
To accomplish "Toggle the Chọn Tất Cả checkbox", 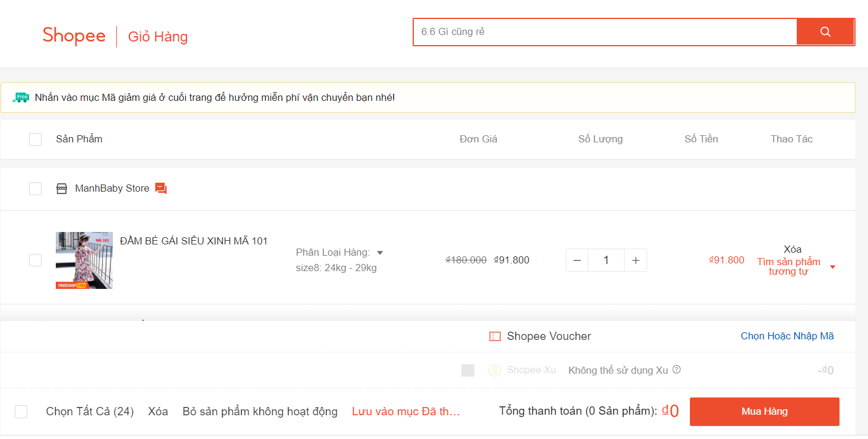I will [21, 412].
